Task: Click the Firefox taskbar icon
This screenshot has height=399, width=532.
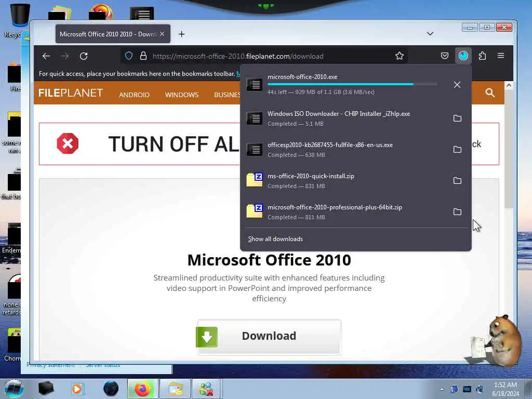Action: tap(142, 389)
